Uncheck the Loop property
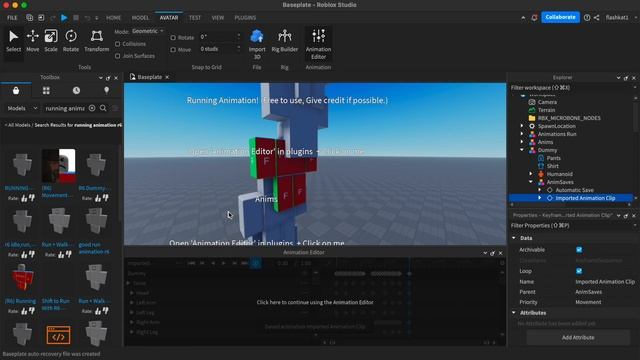 click(579, 271)
